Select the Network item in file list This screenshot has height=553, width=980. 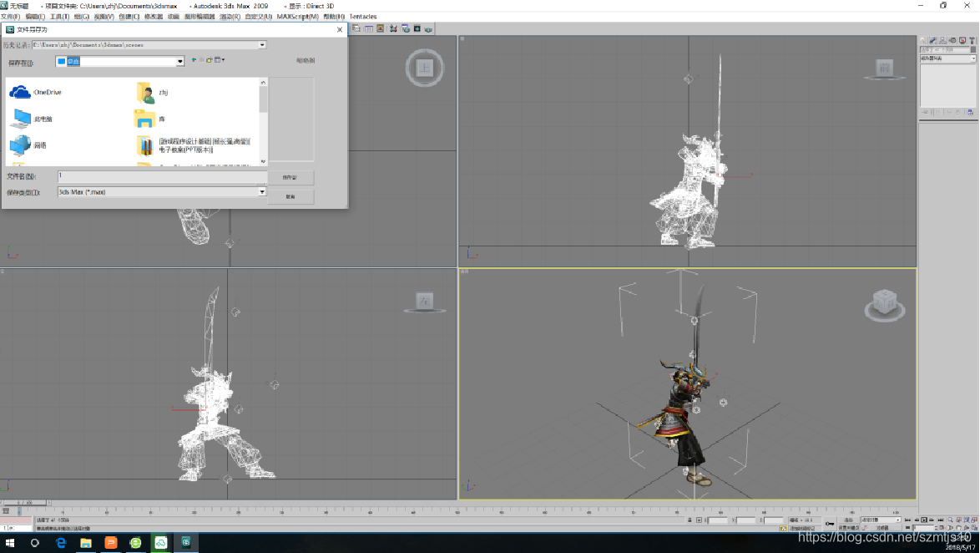(28, 145)
